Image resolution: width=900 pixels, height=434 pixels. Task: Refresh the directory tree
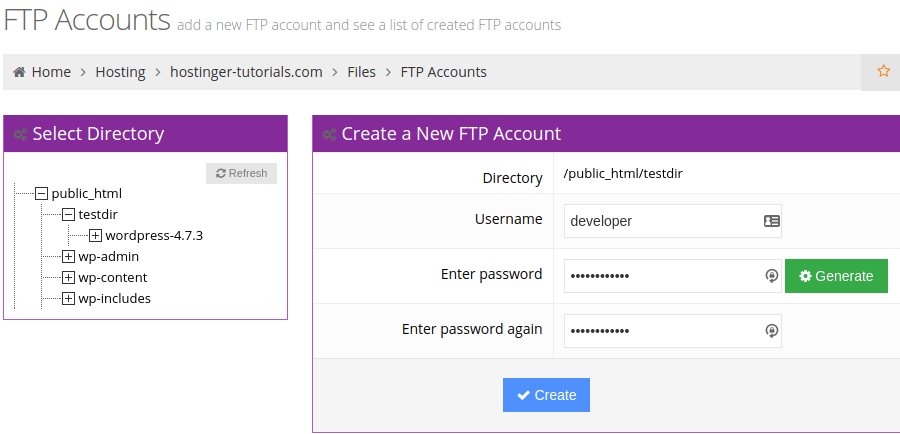click(x=241, y=173)
